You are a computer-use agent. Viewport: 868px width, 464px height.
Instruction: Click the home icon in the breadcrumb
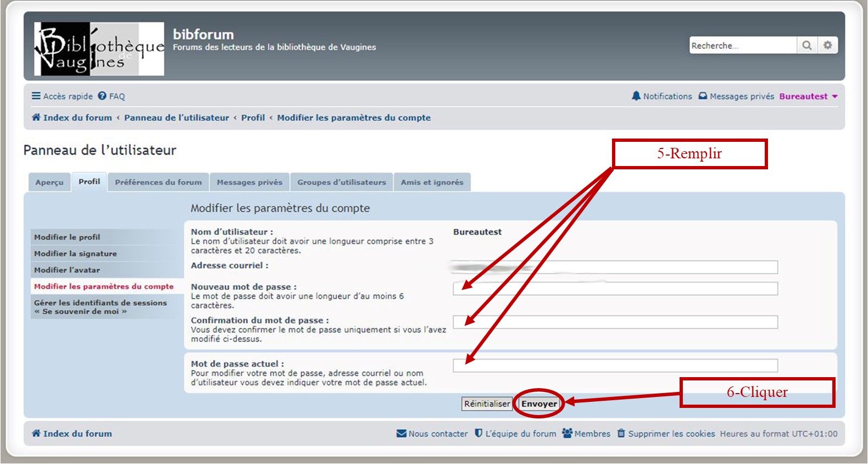(x=36, y=118)
